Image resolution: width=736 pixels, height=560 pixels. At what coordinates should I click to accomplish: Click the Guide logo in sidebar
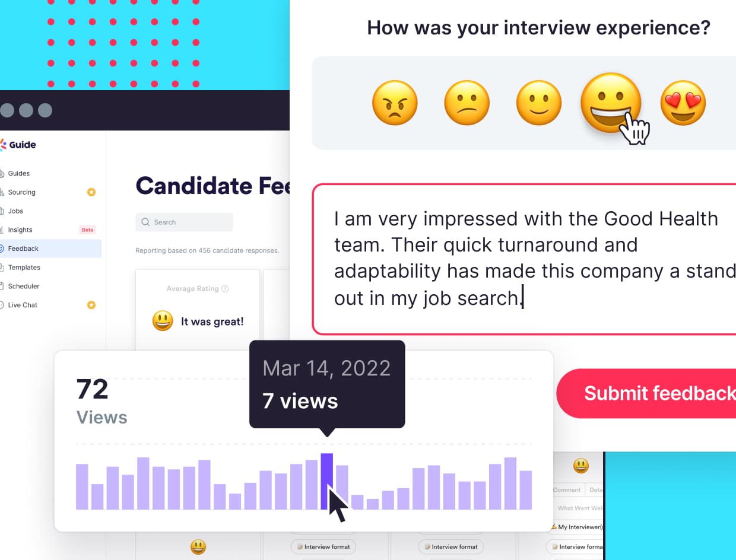point(19,145)
